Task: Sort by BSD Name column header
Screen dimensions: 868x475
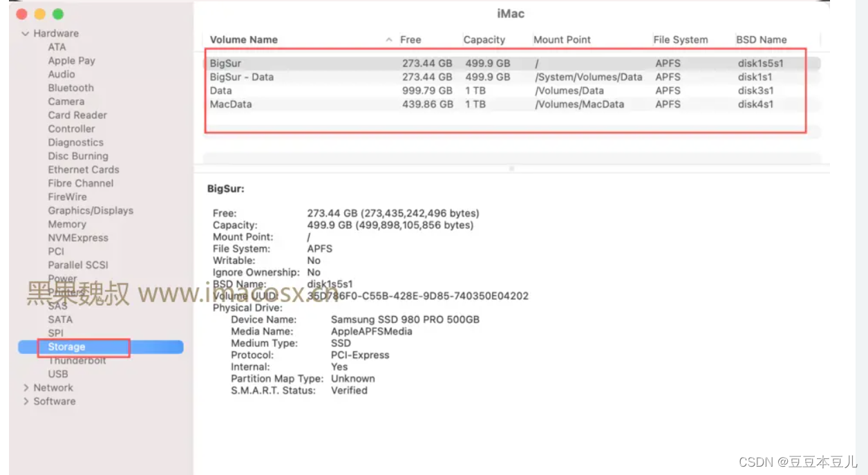Action: pos(762,40)
